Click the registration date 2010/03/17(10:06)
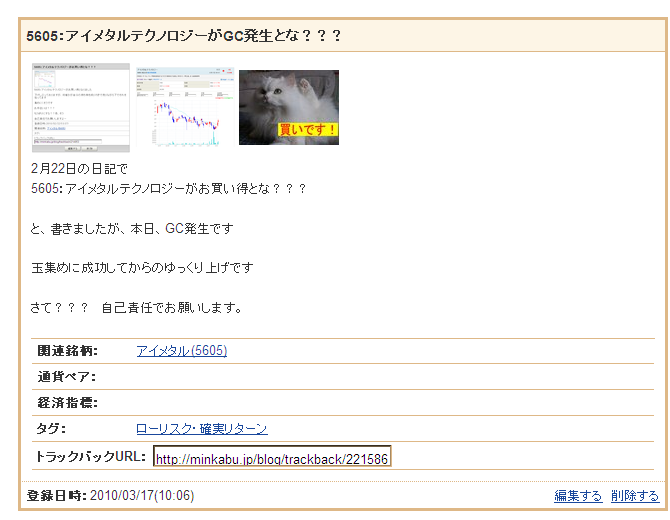Viewport: 670px width, 520px height. coord(142,496)
